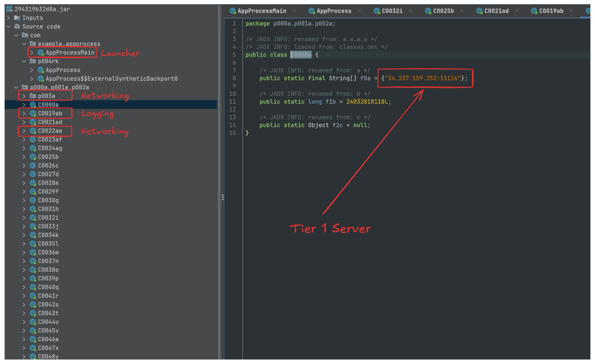
Task: Select C0038o in the source tree
Action: point(48,270)
